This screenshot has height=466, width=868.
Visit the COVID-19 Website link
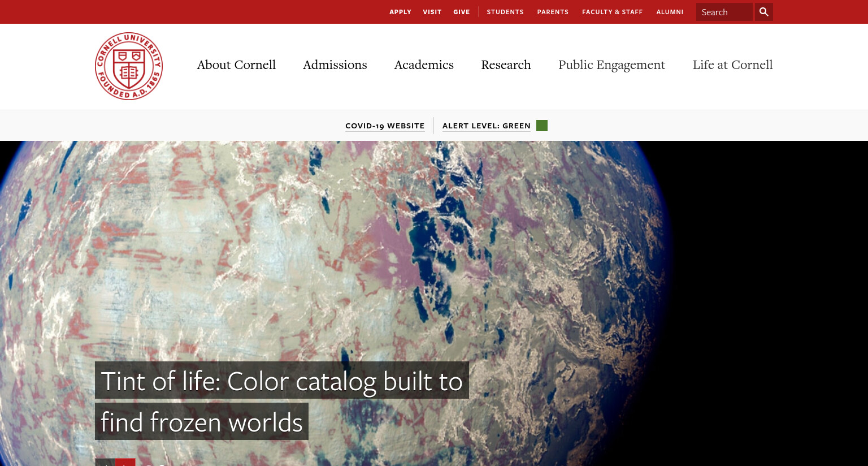385,126
